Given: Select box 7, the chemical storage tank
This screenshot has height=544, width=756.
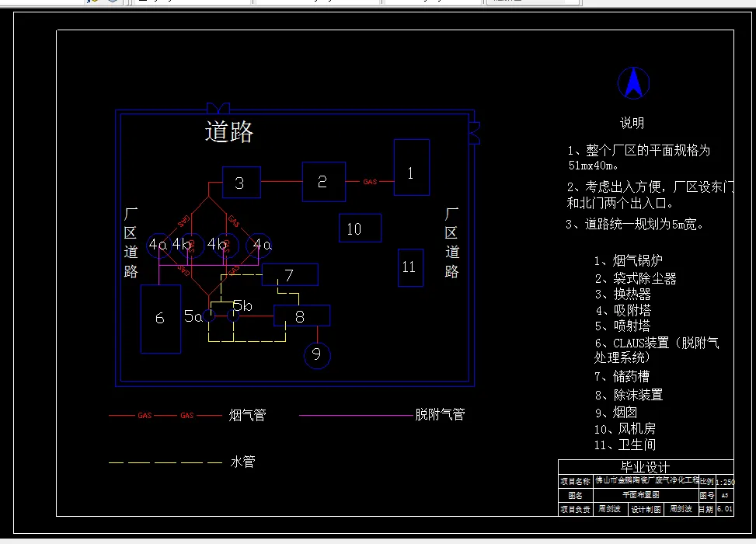Looking at the screenshot, I should point(290,275).
